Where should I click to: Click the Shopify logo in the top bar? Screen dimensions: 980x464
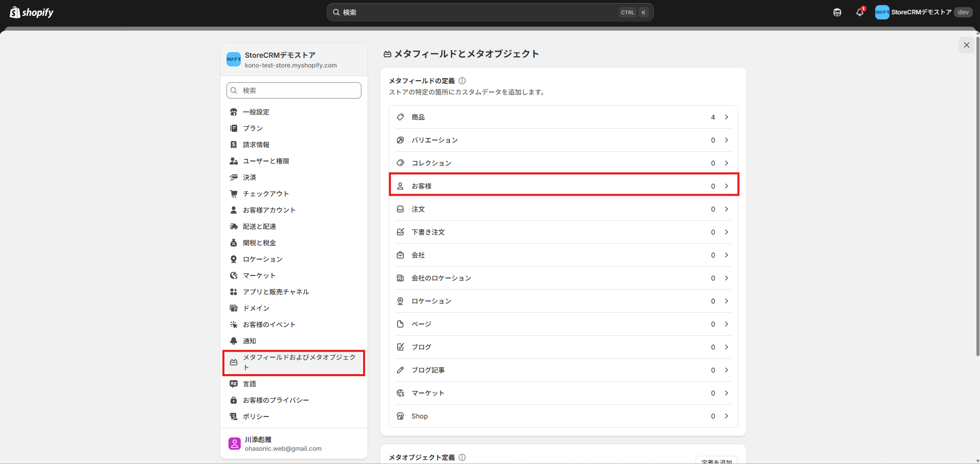tap(32, 12)
